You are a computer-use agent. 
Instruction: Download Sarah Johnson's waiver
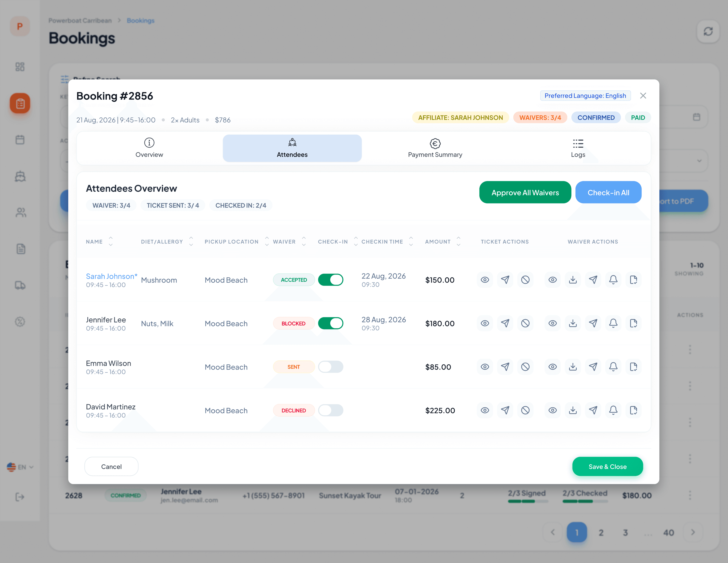pyautogui.click(x=573, y=279)
